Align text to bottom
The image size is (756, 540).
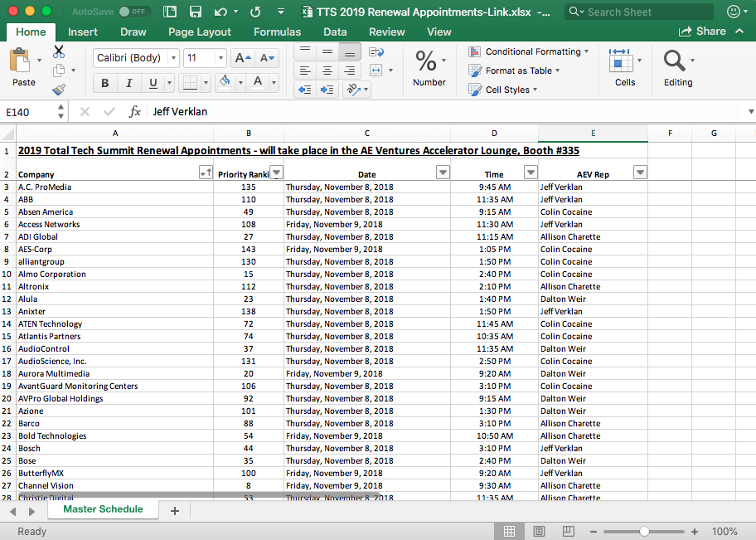click(350, 51)
